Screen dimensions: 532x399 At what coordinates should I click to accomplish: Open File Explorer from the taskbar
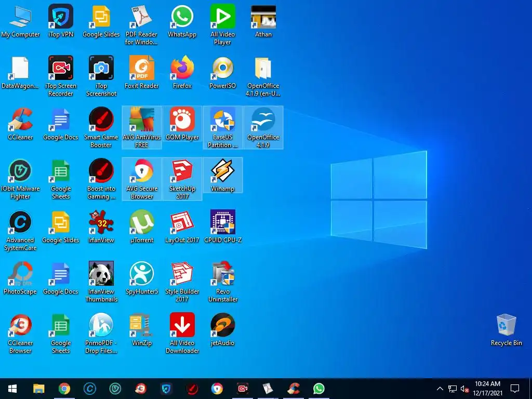tap(38, 389)
